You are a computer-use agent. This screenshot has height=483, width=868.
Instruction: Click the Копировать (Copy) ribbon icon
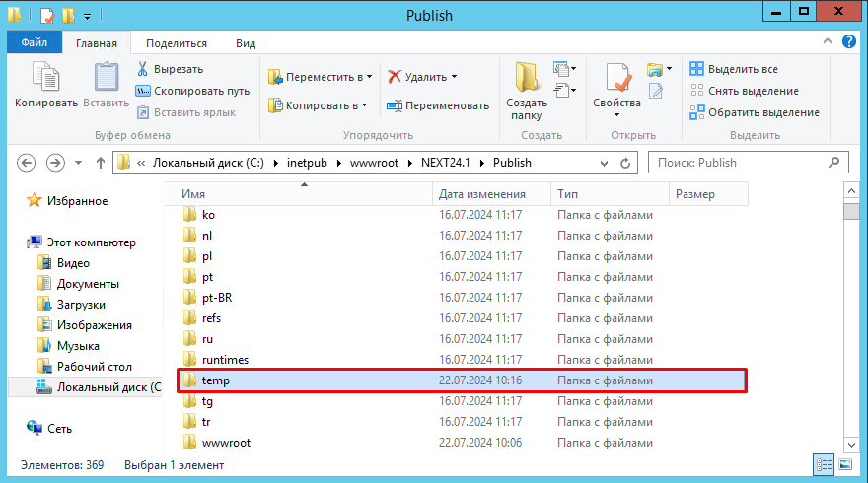click(x=46, y=78)
